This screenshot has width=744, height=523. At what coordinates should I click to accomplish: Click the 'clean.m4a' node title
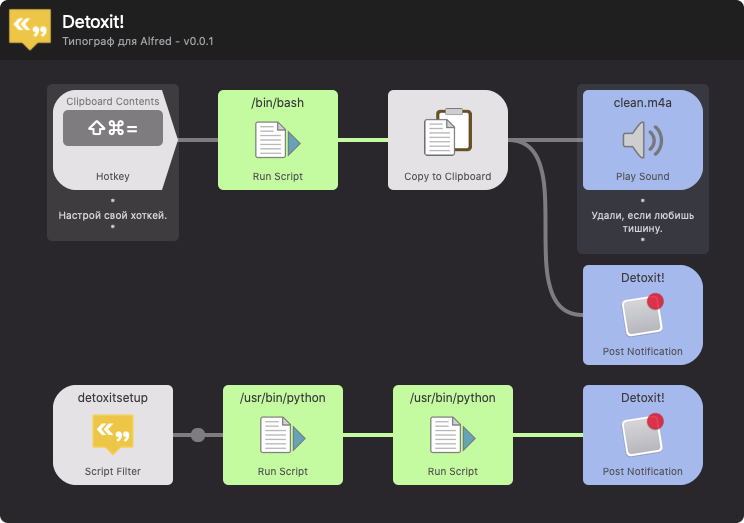[642, 103]
